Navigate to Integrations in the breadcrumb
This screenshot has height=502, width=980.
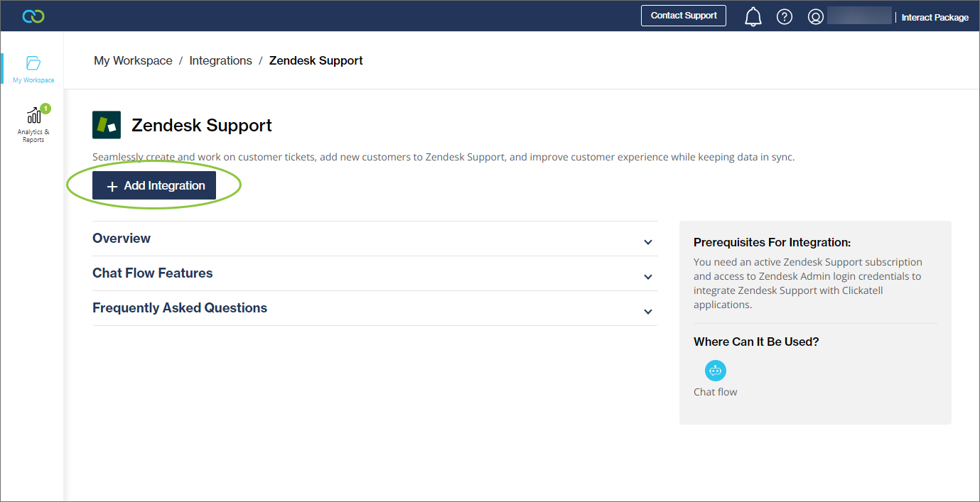pos(220,61)
